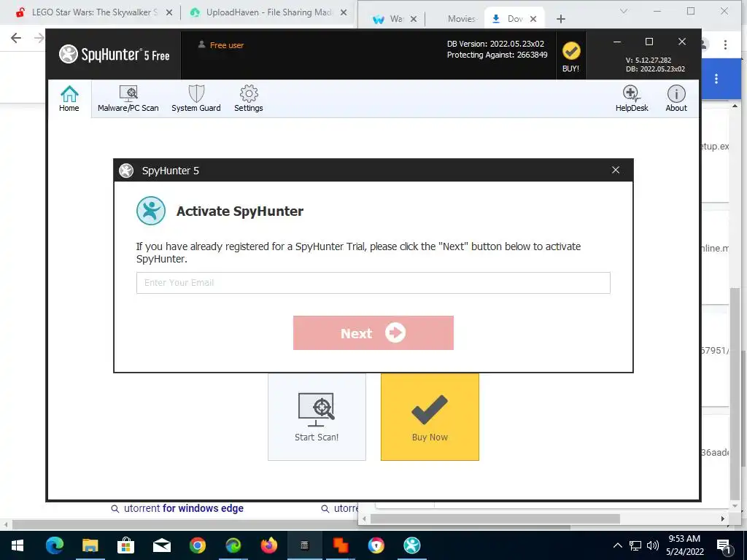The image size is (747, 560).
Task: Launch Microsoft Edge from taskbar
Action: click(x=54, y=545)
